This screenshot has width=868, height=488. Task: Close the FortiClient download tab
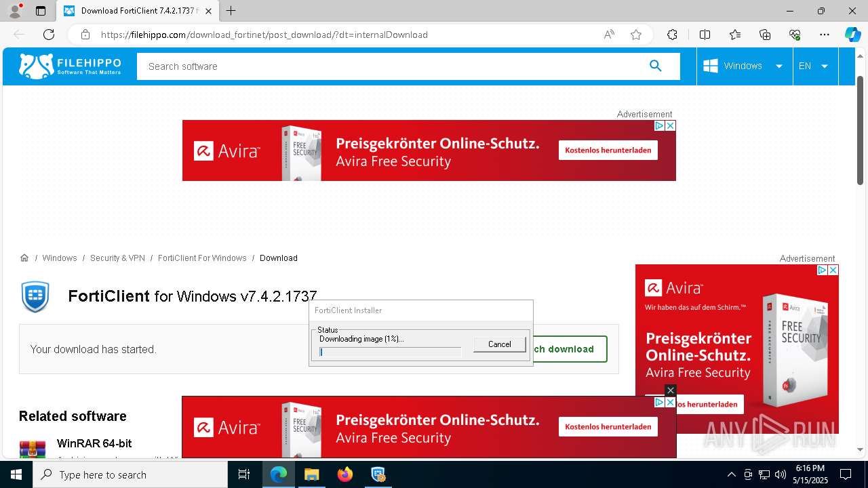click(208, 11)
